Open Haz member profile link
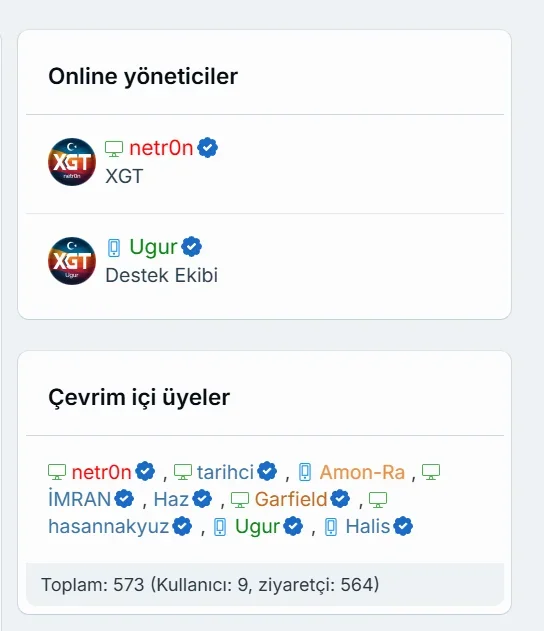The image size is (544, 631). click(x=171, y=499)
